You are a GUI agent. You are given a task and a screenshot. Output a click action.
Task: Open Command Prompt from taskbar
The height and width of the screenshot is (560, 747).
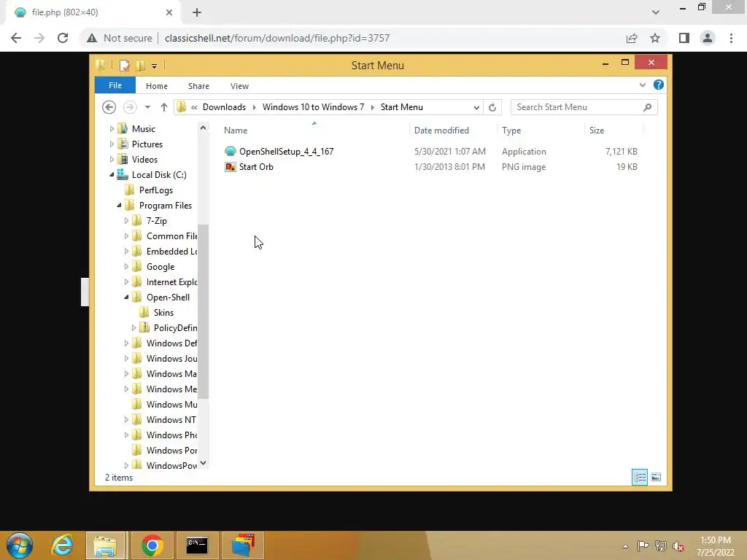click(197, 545)
